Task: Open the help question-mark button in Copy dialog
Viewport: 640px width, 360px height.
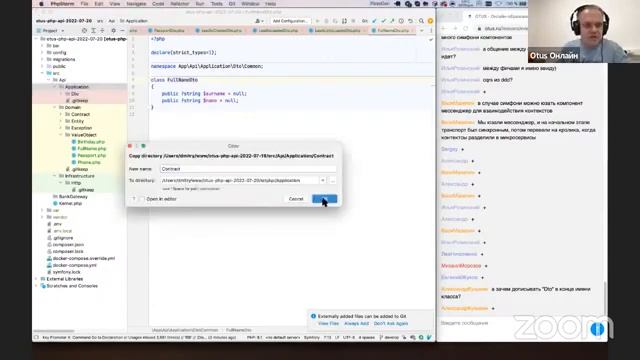Action: tap(133, 199)
